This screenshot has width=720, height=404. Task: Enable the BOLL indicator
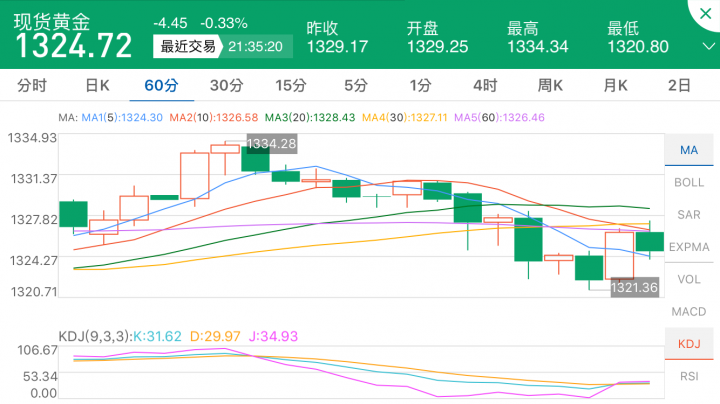point(689,182)
